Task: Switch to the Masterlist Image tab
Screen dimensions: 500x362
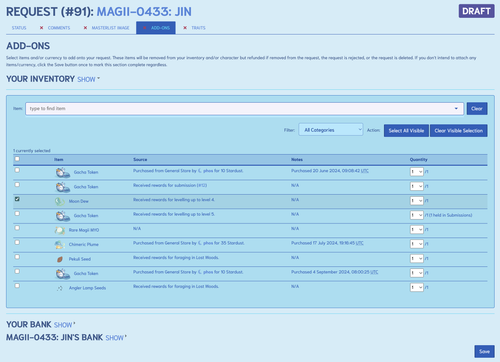Action: [107, 28]
